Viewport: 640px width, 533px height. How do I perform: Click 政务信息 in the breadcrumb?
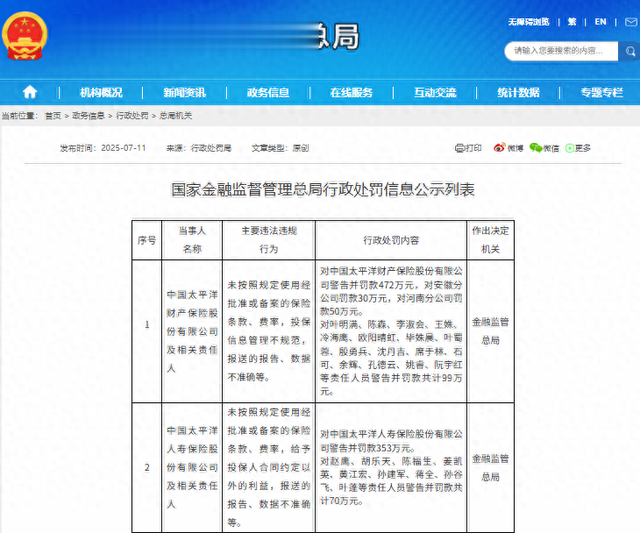coord(89,116)
